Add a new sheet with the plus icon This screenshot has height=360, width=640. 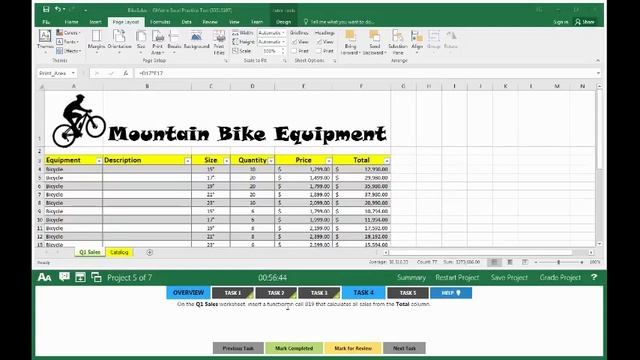click(149, 252)
